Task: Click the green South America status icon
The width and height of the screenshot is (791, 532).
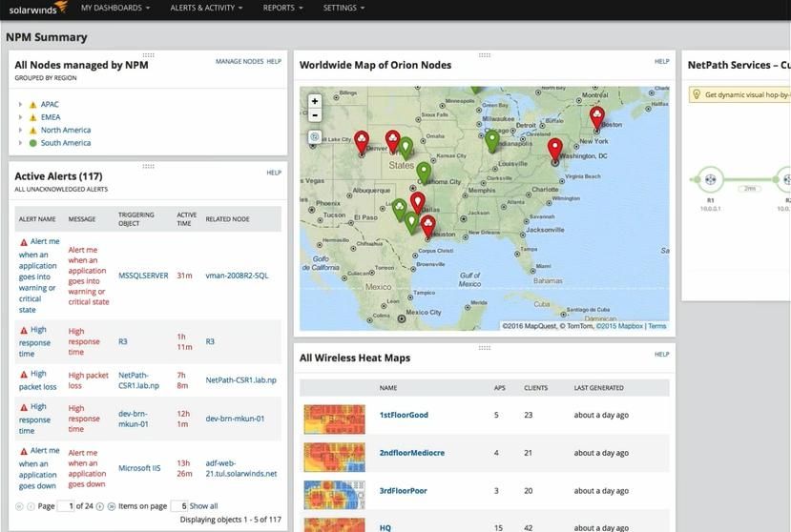Action: tap(32, 143)
